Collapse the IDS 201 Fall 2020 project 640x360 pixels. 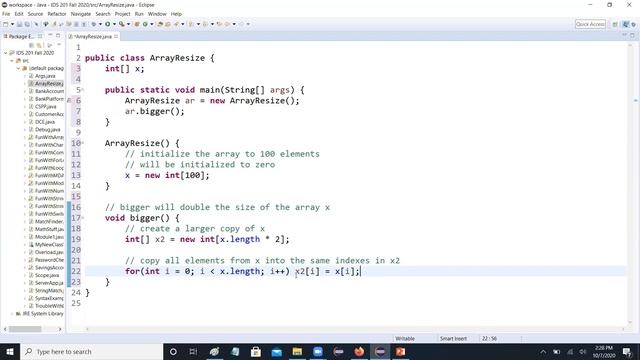[6, 53]
